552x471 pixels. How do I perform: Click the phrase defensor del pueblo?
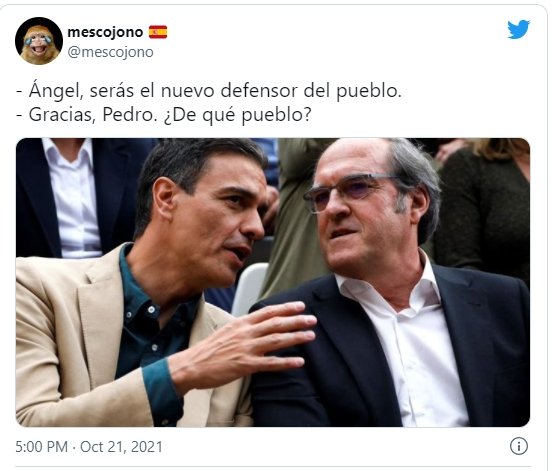311,90
